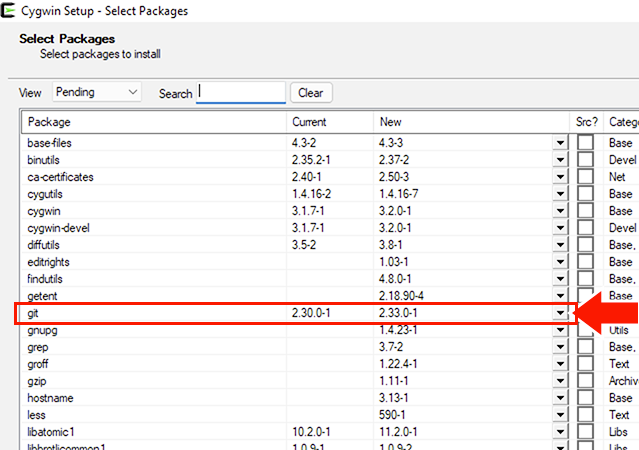Toggle source checkbox for grep row
Screen dimensions: 639x450
tap(585, 347)
